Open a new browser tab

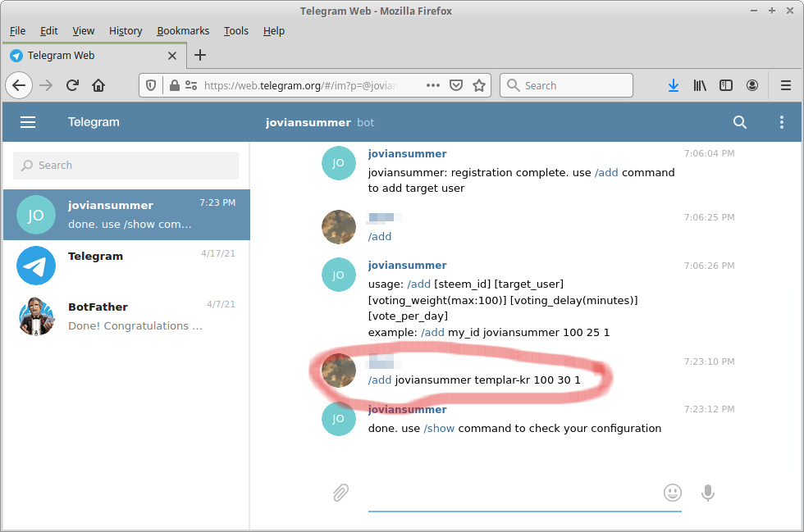[x=200, y=55]
